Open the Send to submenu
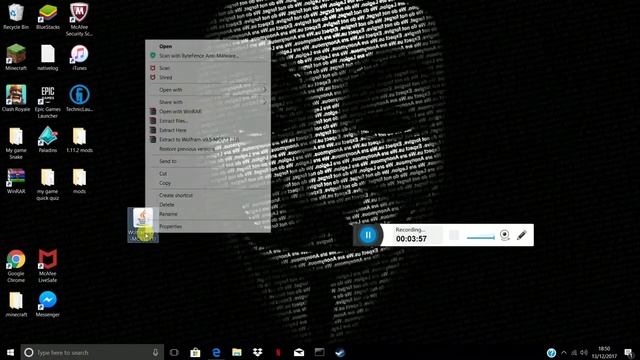 [208, 161]
